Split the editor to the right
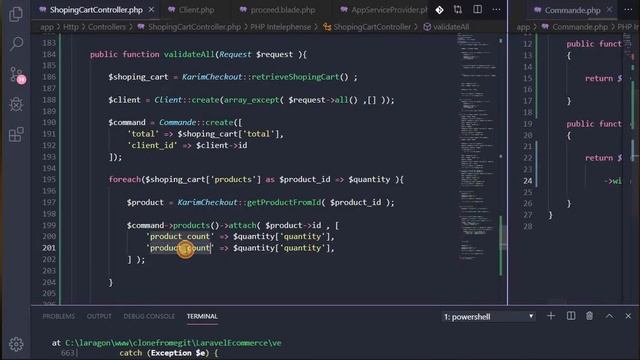The image size is (640, 360). click(477, 10)
